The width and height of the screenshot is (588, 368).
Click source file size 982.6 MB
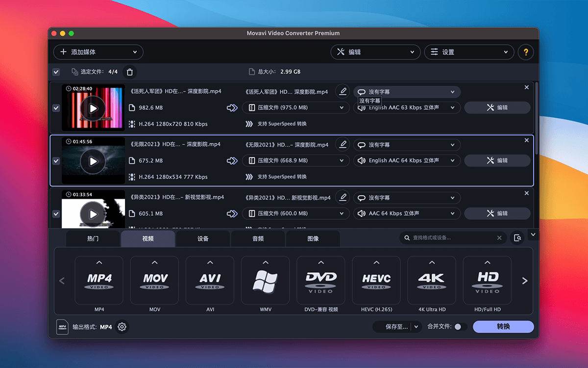(151, 107)
